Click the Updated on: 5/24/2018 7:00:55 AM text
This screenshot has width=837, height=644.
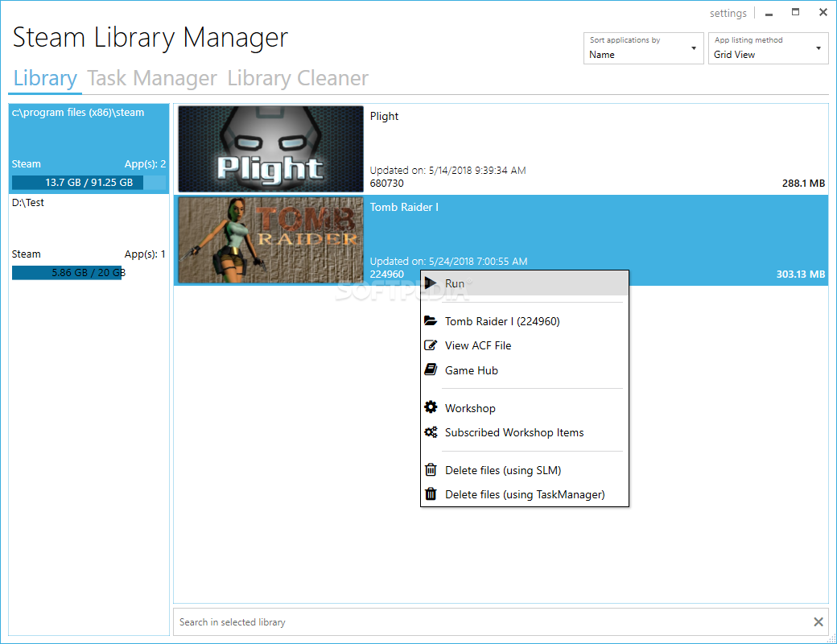coord(448,261)
